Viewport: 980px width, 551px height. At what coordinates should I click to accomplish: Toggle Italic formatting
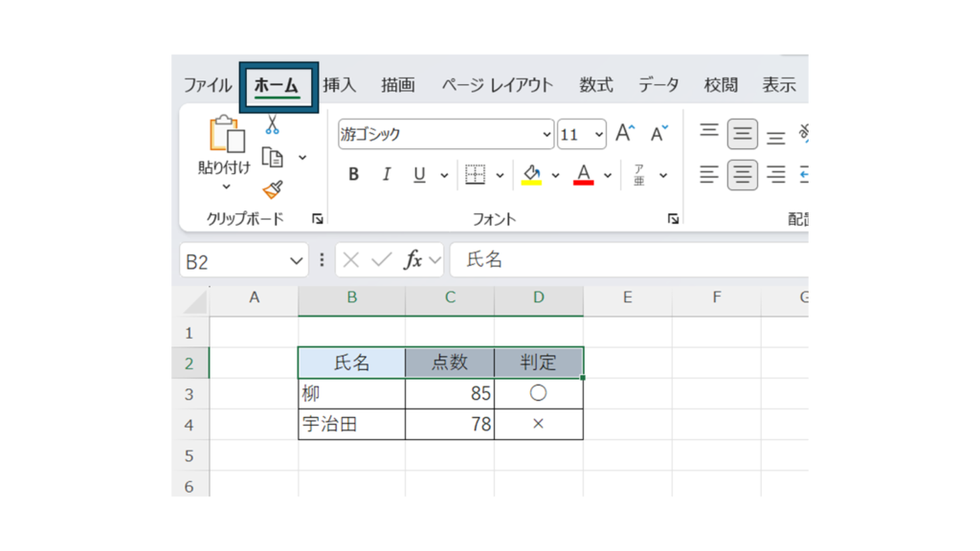387,175
